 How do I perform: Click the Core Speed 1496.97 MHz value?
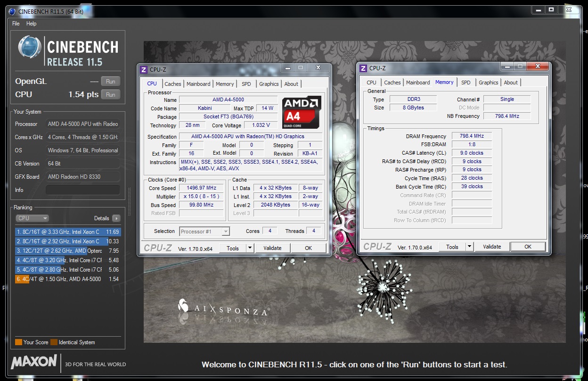point(202,188)
